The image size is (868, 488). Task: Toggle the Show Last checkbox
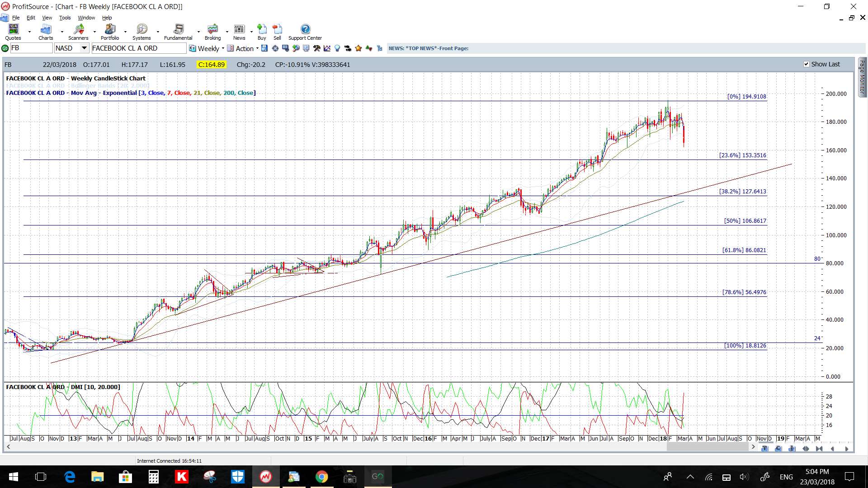[x=806, y=64]
